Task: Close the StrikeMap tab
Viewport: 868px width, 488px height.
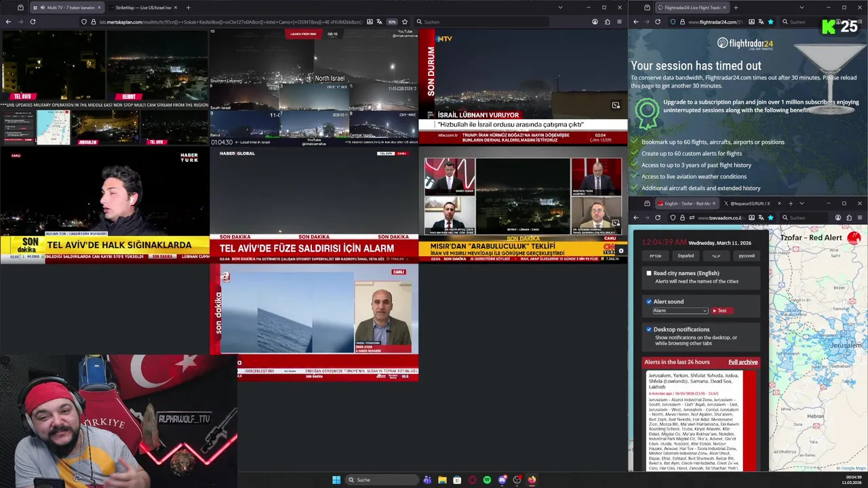Action: point(175,7)
